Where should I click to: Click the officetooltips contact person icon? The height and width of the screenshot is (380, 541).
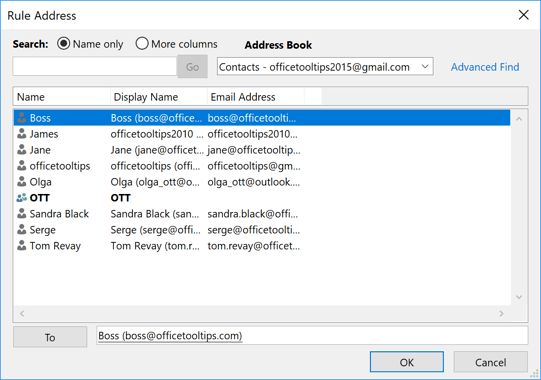click(x=22, y=166)
